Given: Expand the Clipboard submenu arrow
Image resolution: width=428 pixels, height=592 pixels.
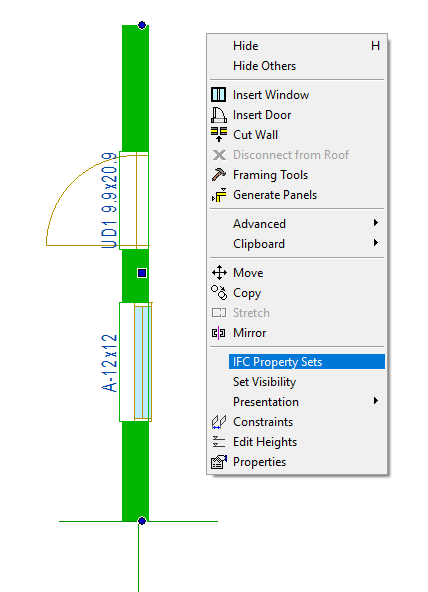Looking at the screenshot, I should 376,243.
